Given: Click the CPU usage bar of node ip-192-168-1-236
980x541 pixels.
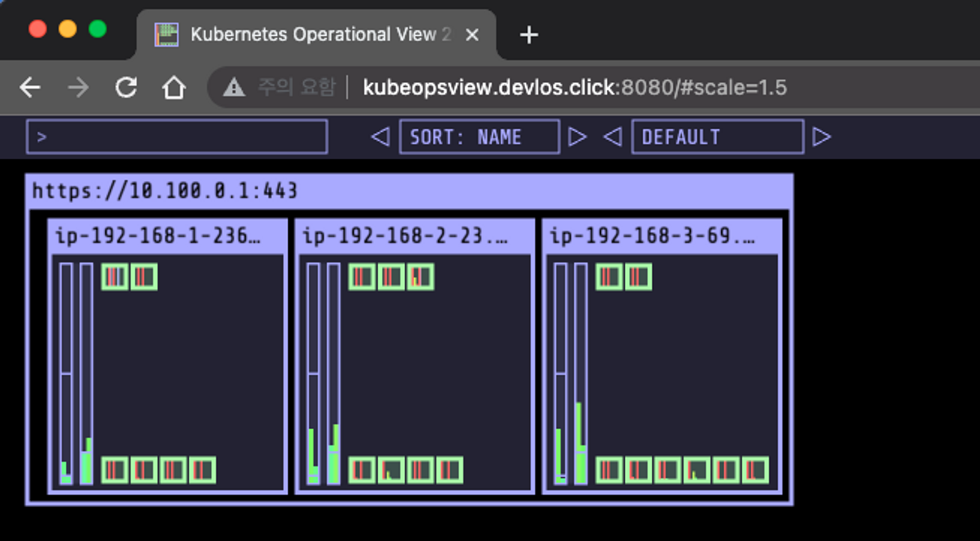Looking at the screenshot, I should tap(66, 373).
